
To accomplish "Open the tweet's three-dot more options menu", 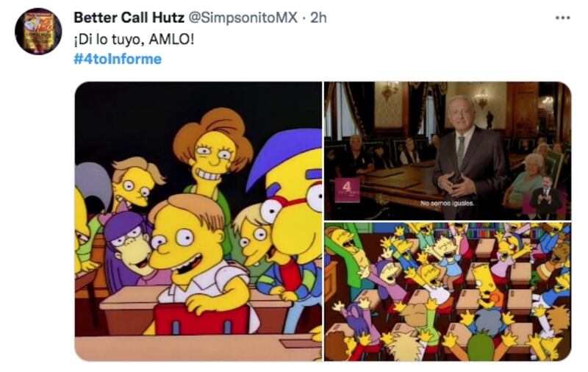I will click(562, 18).
